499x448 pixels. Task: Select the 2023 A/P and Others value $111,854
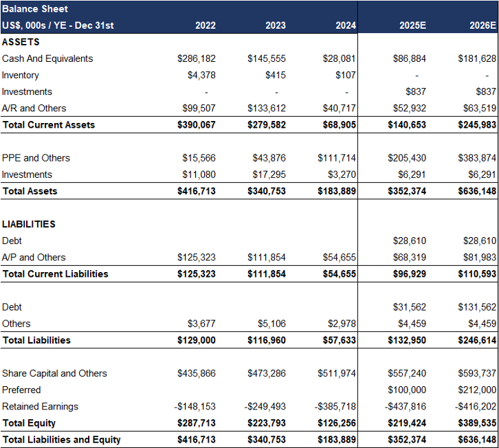click(267, 258)
